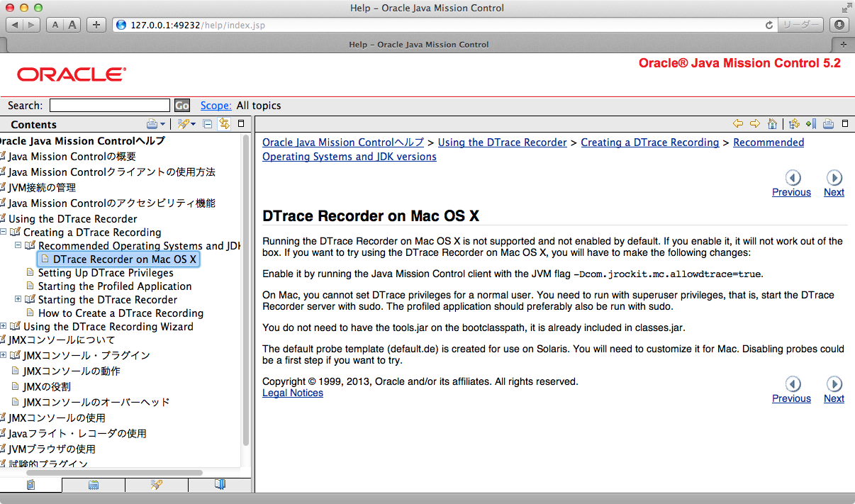Expand the Starting the DTrace Recorder node

18,299
